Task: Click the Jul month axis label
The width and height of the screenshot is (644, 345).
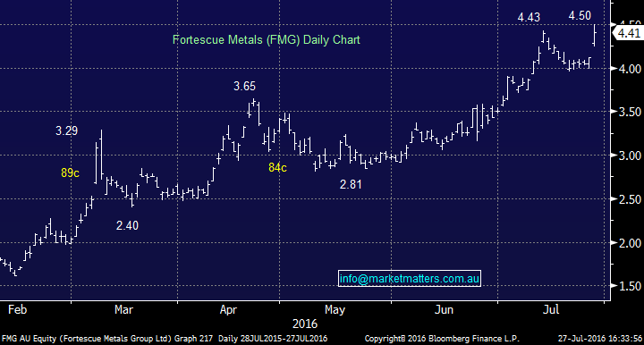Action: 550,309
